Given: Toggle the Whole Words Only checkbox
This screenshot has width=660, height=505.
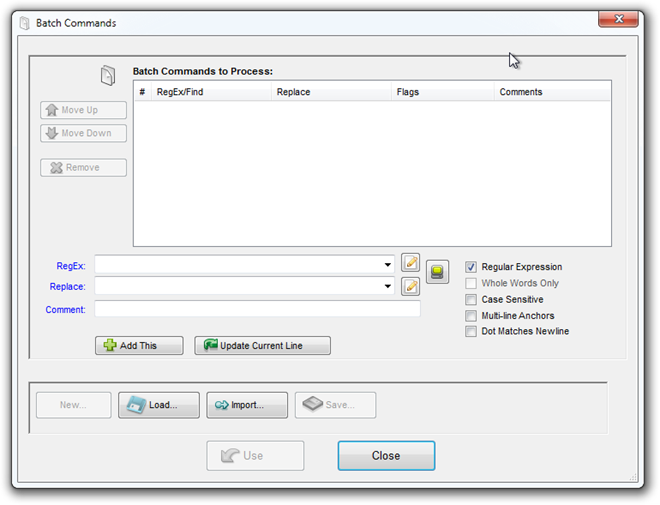Looking at the screenshot, I should click(x=471, y=283).
